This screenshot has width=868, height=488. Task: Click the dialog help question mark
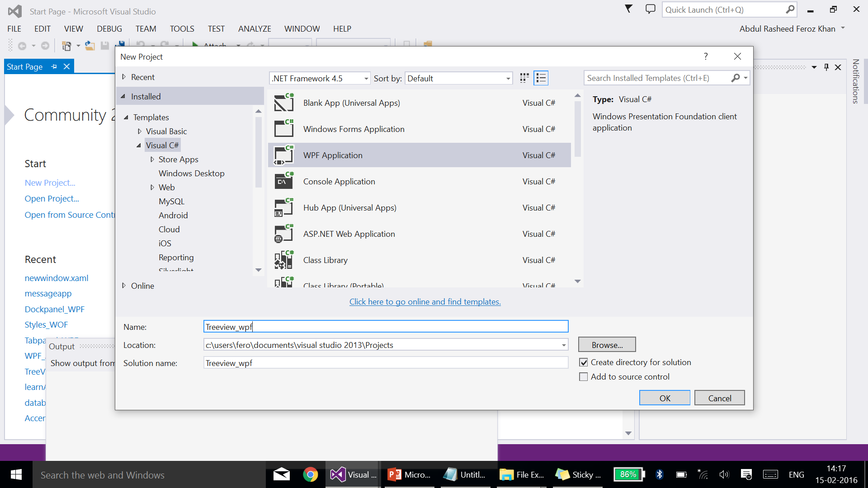[705, 56]
